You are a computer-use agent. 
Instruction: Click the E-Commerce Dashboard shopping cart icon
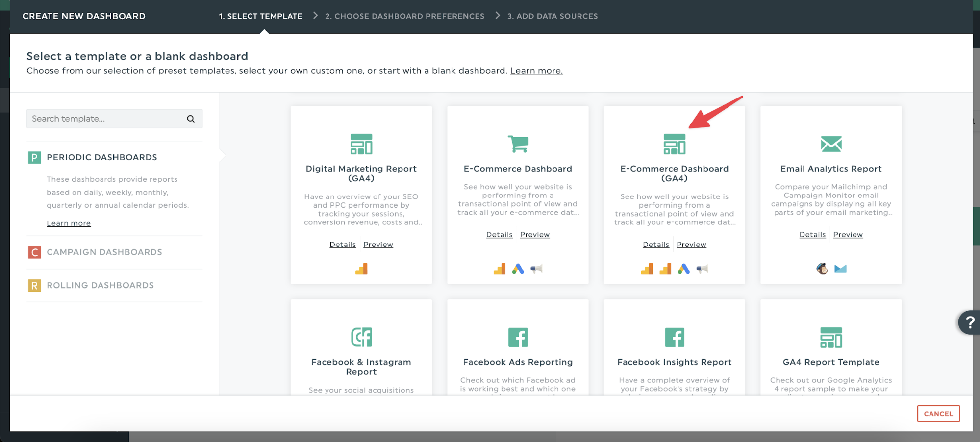coord(518,144)
